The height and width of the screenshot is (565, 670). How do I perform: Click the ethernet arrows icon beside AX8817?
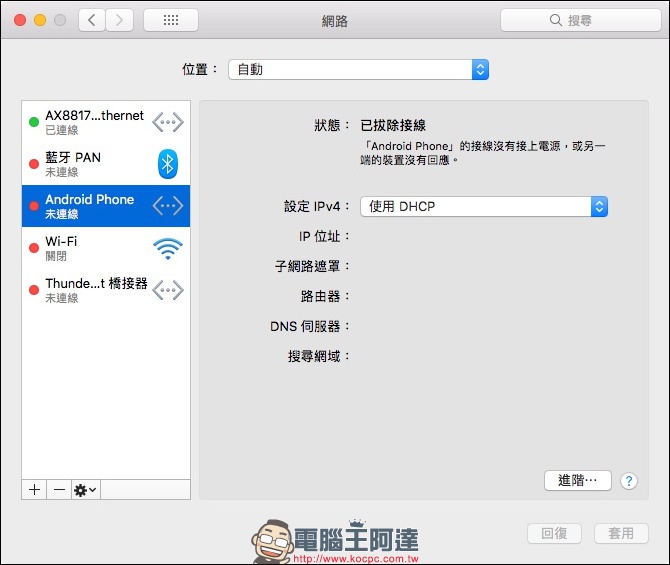point(168,122)
